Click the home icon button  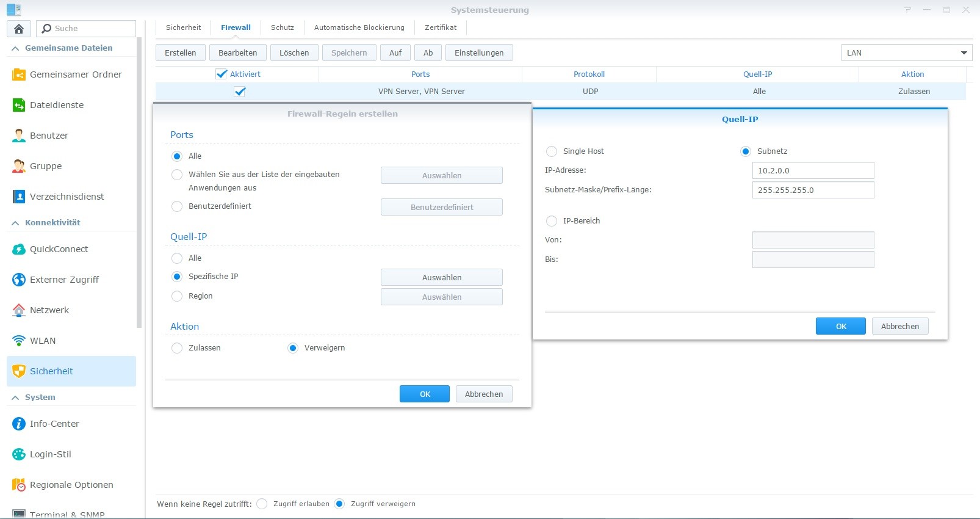click(19, 29)
